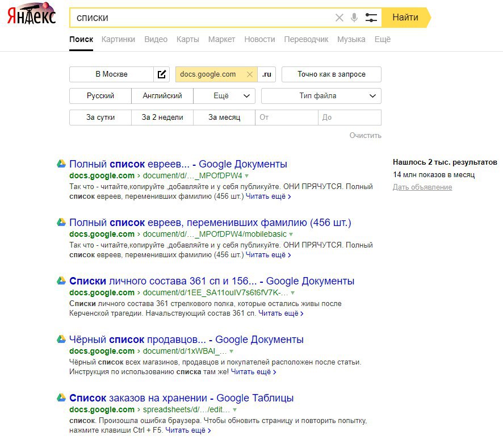Click 'Читать ещё' in the first result
The height and width of the screenshot is (448, 503).
(x=268, y=196)
